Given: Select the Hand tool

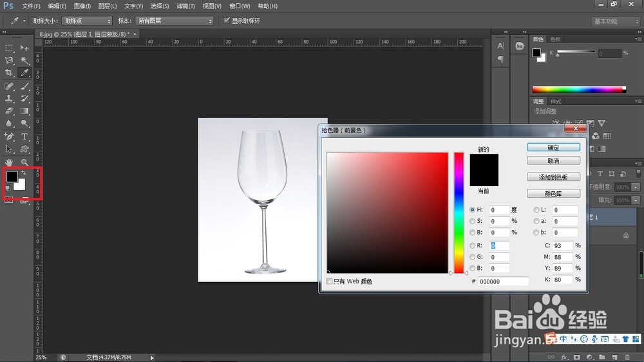Looking at the screenshot, I should [9, 162].
